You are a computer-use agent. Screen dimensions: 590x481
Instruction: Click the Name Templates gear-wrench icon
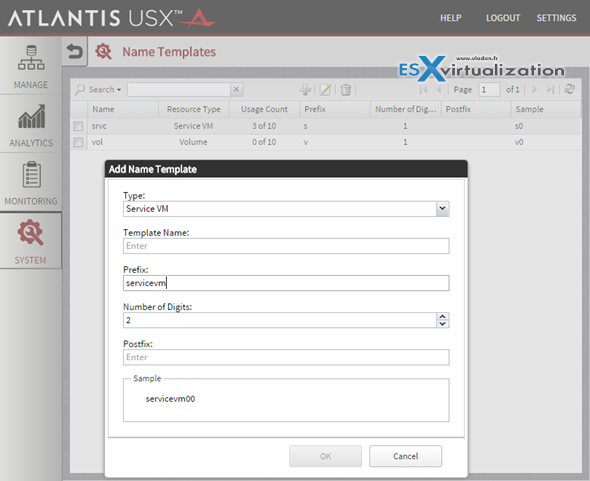click(103, 52)
